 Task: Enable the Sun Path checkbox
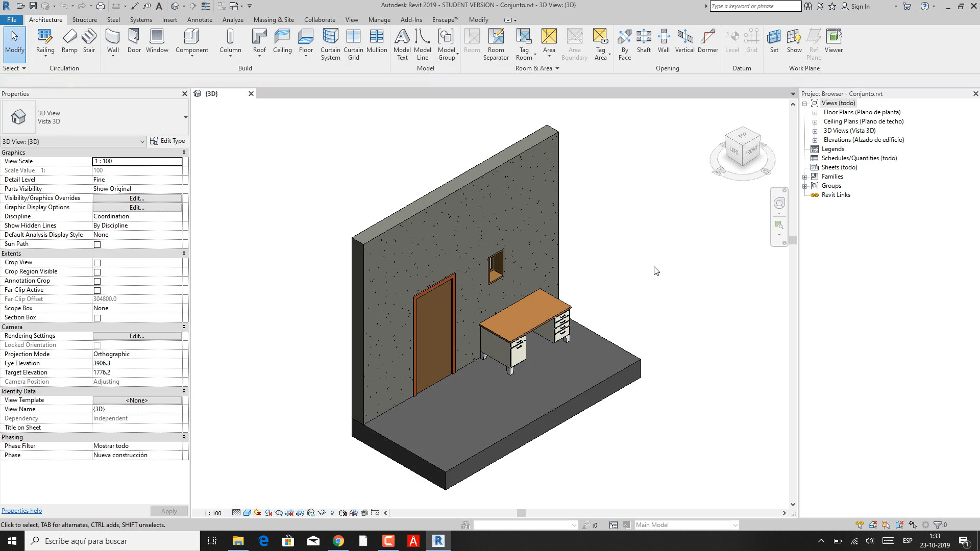coord(97,244)
